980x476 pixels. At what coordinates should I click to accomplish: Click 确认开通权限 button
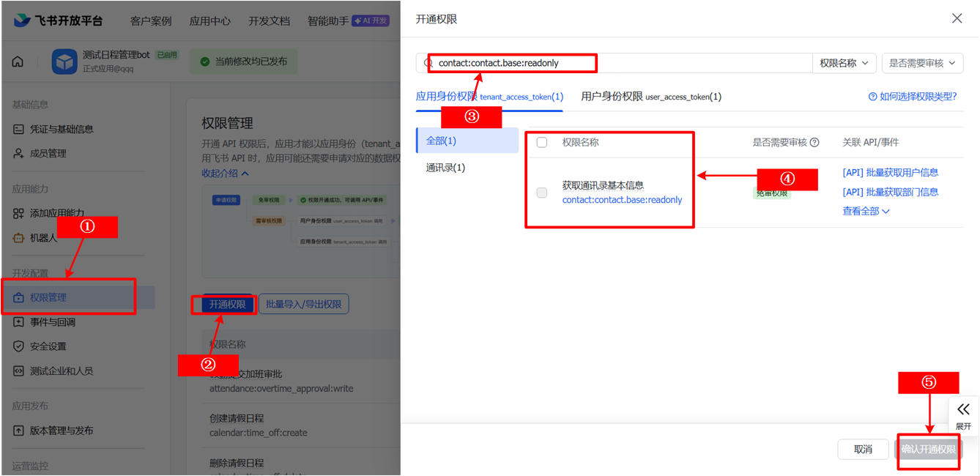(x=928, y=449)
